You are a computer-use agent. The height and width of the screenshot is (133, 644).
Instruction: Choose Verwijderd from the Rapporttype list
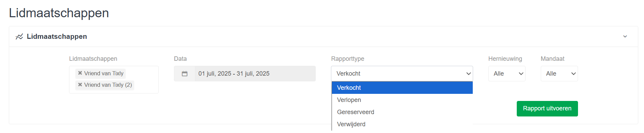coord(402,124)
